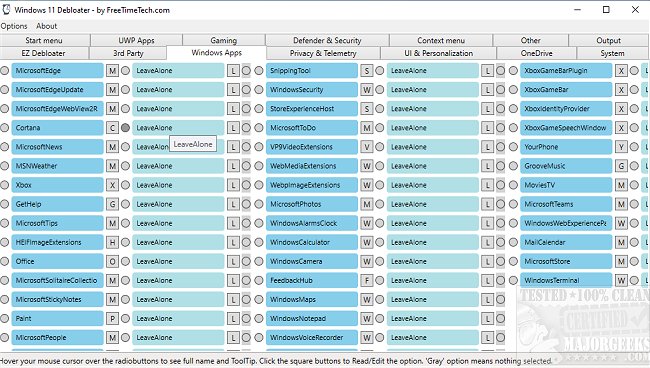This screenshot has width=650, height=368.
Task: Click the LeaveAlone field next to MSNWeather
Action: pos(178,166)
